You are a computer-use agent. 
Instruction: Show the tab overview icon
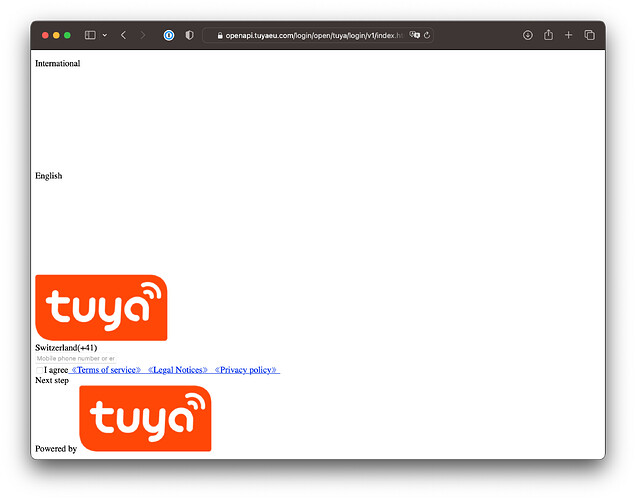pos(589,35)
